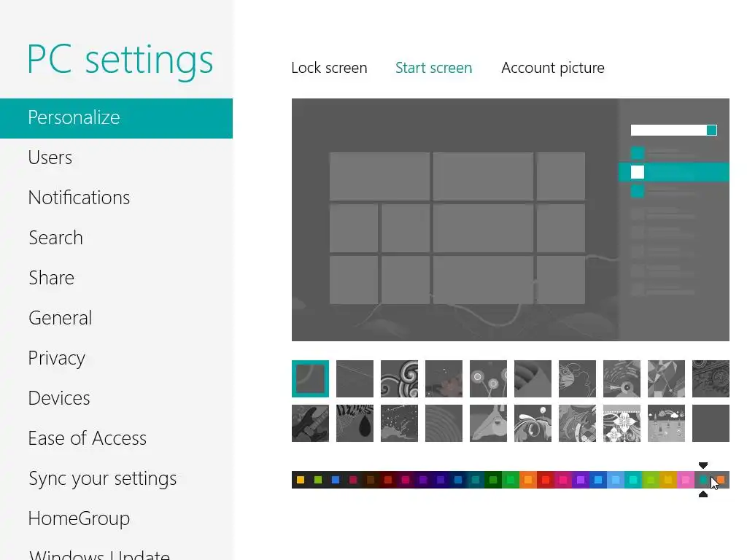Image resolution: width=747 pixels, height=560 pixels.
Task: Select the crimson-on-black color swatch
Action: click(353, 480)
